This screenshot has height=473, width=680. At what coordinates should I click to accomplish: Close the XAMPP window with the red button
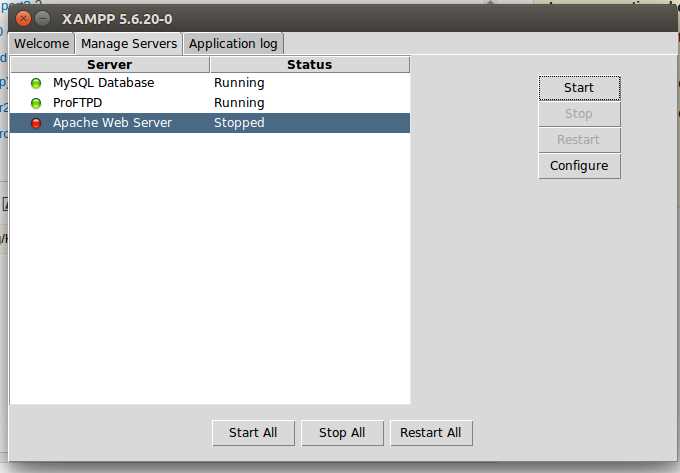click(x=23, y=19)
